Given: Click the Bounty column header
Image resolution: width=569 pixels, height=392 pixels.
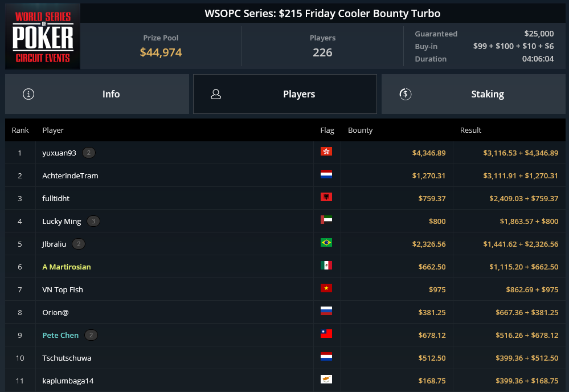Looking at the screenshot, I should [360, 130].
